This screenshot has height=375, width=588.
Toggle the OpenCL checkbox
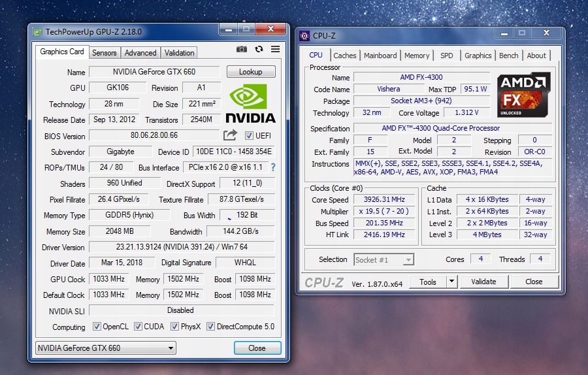coord(97,326)
